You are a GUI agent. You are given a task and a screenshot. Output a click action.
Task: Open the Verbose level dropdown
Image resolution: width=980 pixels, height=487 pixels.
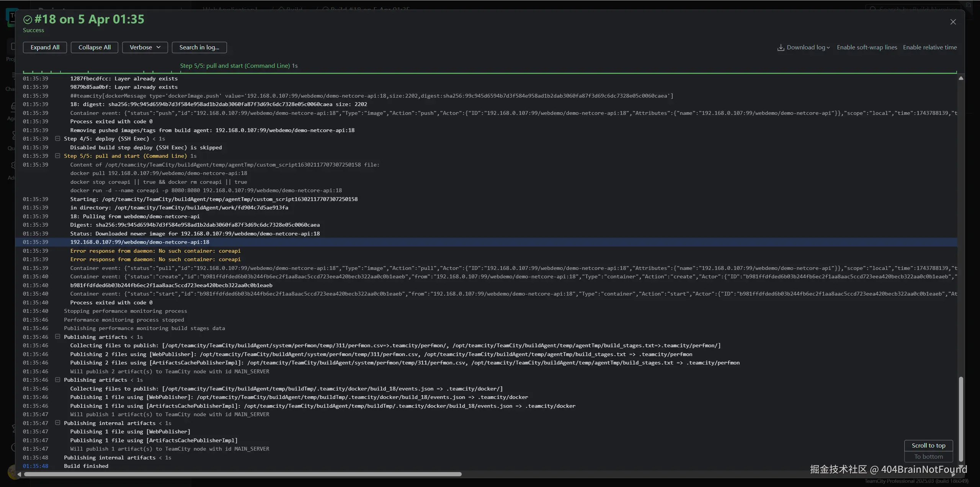coord(145,47)
